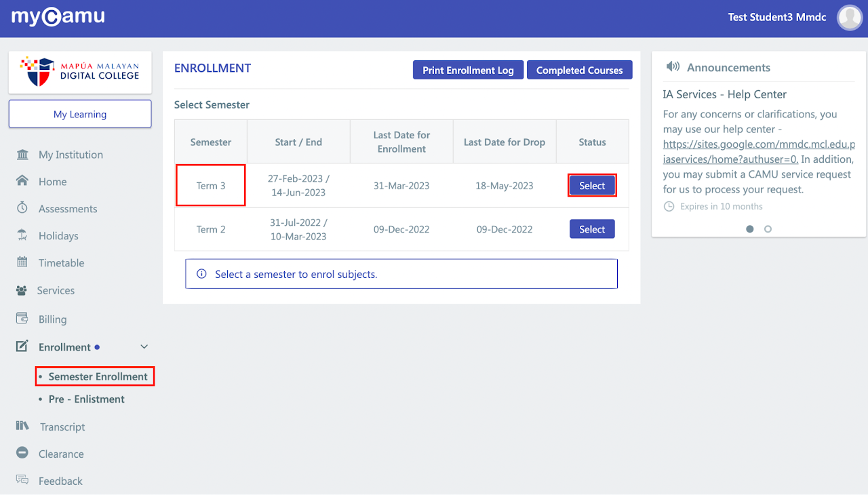Click the Services people icon
This screenshot has width=868, height=495.
pyautogui.click(x=22, y=290)
